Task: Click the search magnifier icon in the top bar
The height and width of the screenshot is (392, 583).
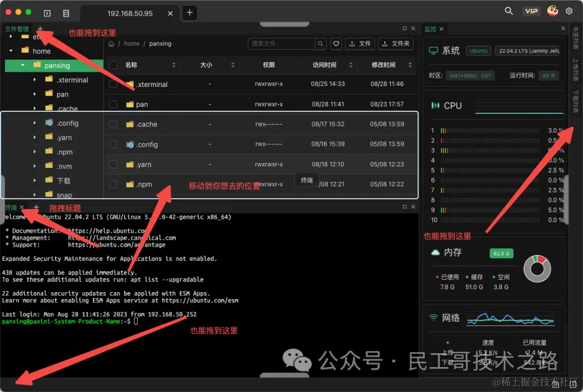Action: (509, 10)
